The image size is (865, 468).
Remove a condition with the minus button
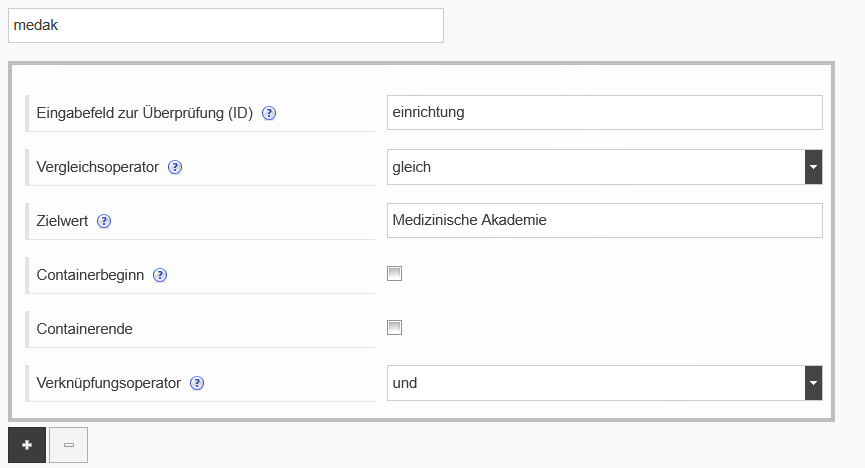[x=69, y=445]
